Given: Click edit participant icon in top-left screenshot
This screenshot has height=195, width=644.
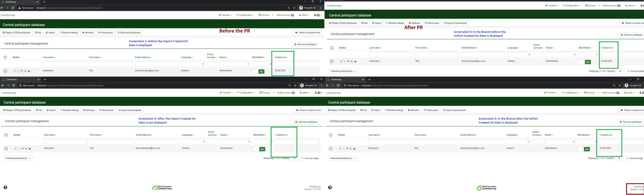Looking at the screenshot, I should (x=14, y=71).
